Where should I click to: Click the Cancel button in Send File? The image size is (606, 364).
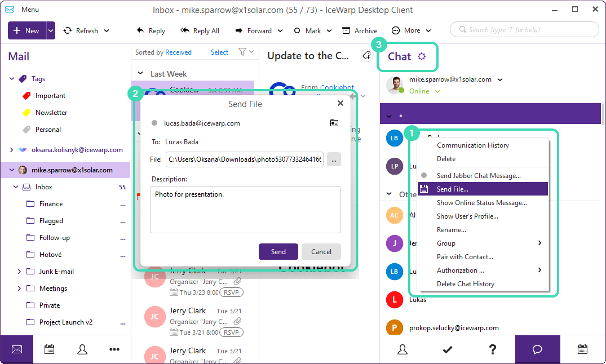[321, 252]
